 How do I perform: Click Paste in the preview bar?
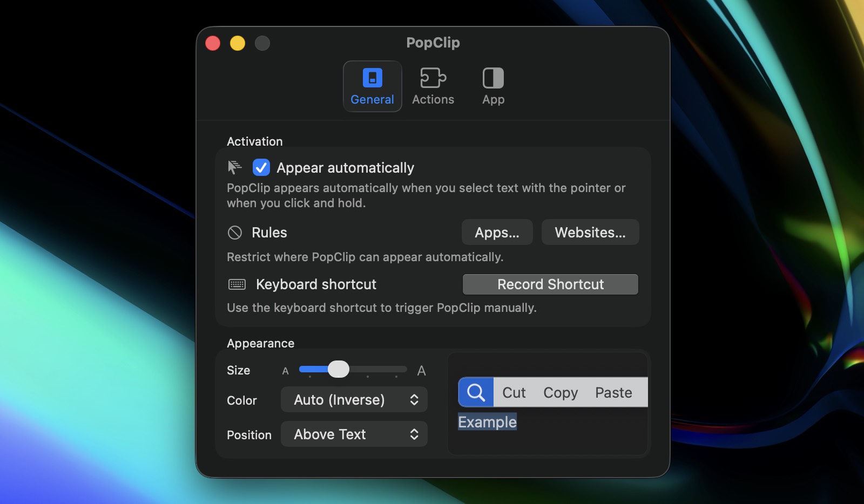click(613, 393)
